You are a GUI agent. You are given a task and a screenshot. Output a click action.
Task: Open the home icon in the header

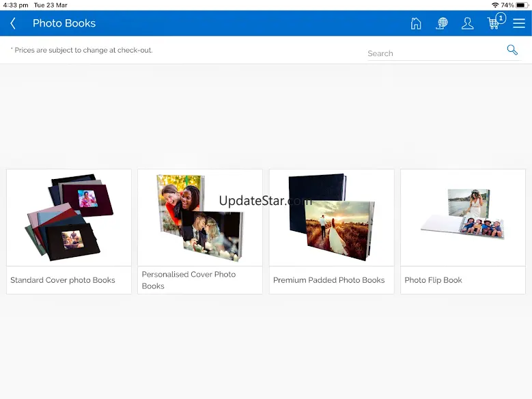point(416,23)
